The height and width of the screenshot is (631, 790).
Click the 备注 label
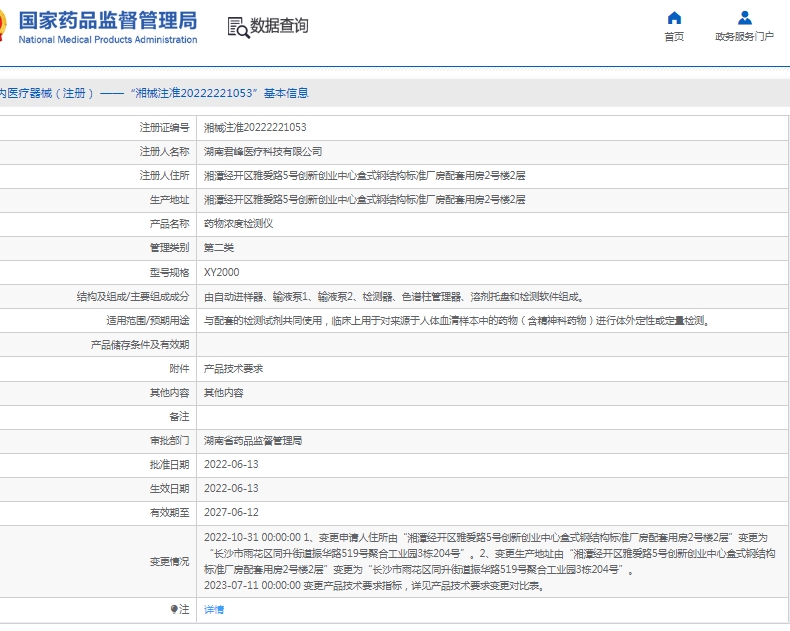coord(179,417)
